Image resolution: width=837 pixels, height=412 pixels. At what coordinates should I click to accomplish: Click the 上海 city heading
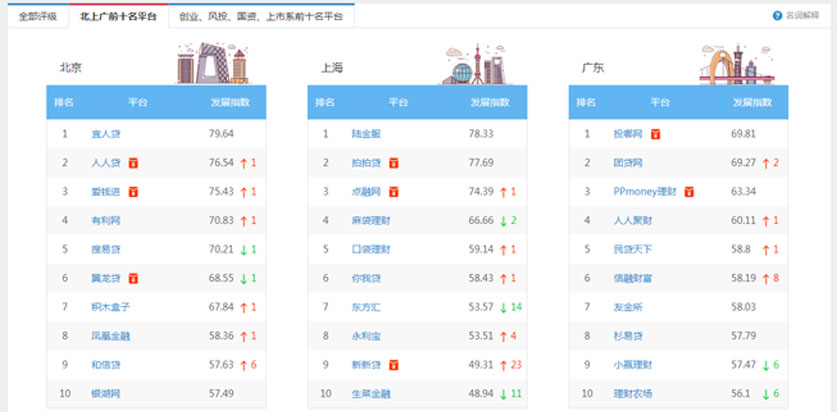pos(331,68)
